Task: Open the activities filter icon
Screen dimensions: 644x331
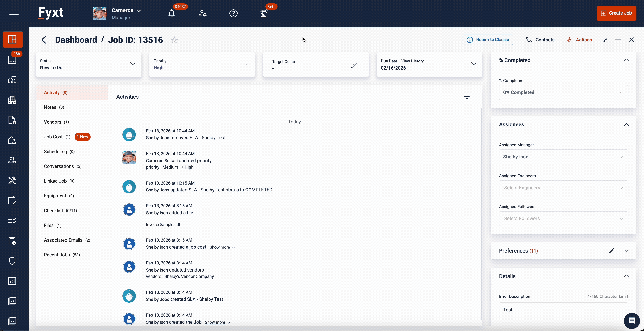Action: [x=466, y=96]
